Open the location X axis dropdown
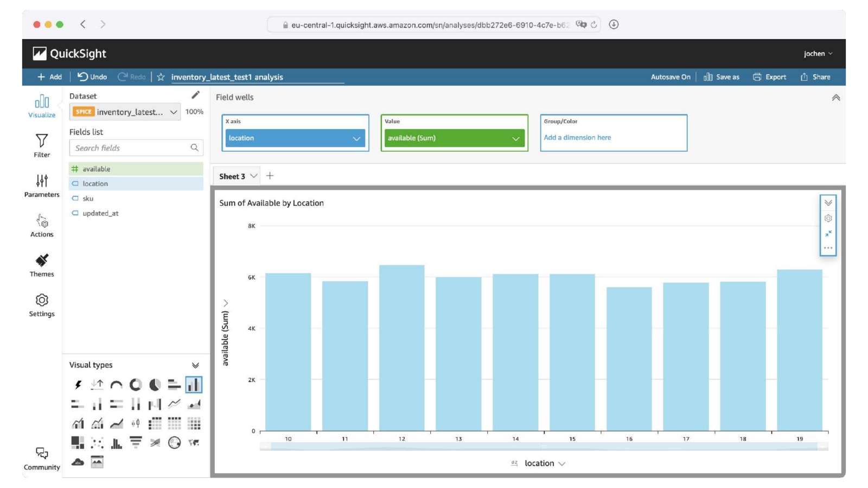Image resolution: width=868 pixels, height=488 pixels. 295,138
